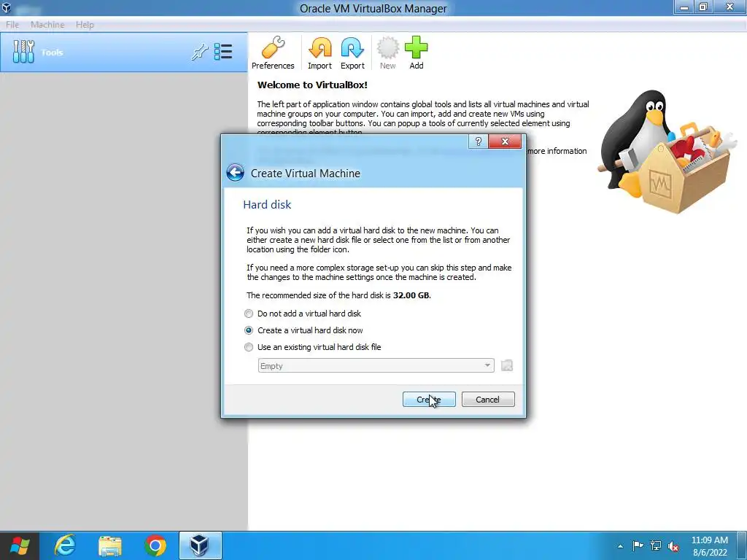The height and width of the screenshot is (560, 747).
Task: Open File Explorer from taskbar
Action: coord(110,545)
